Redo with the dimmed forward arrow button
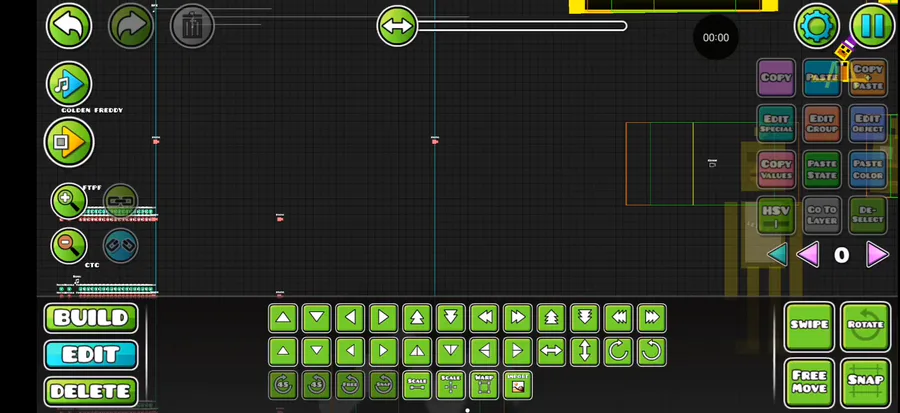Image resolution: width=900 pixels, height=413 pixels. click(x=131, y=26)
